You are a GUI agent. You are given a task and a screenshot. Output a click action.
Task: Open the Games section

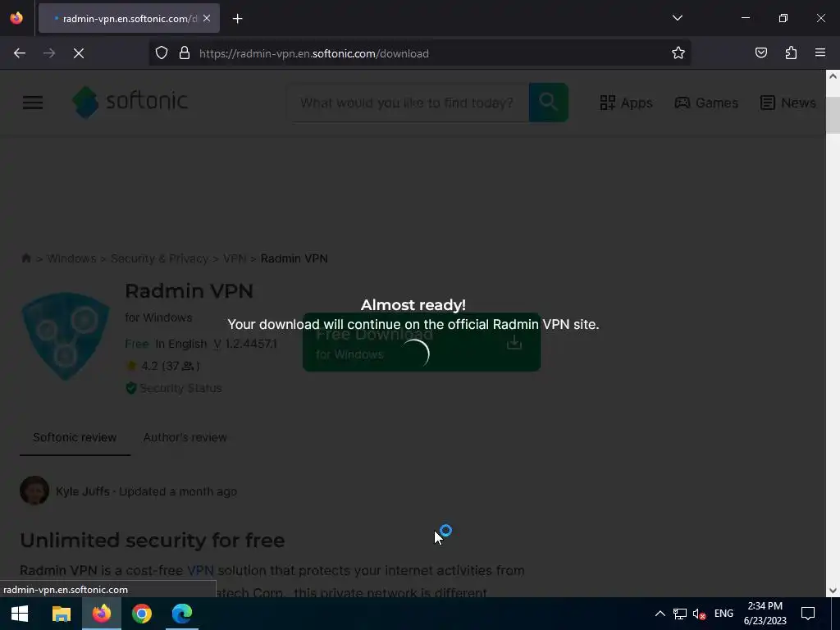[706, 103]
